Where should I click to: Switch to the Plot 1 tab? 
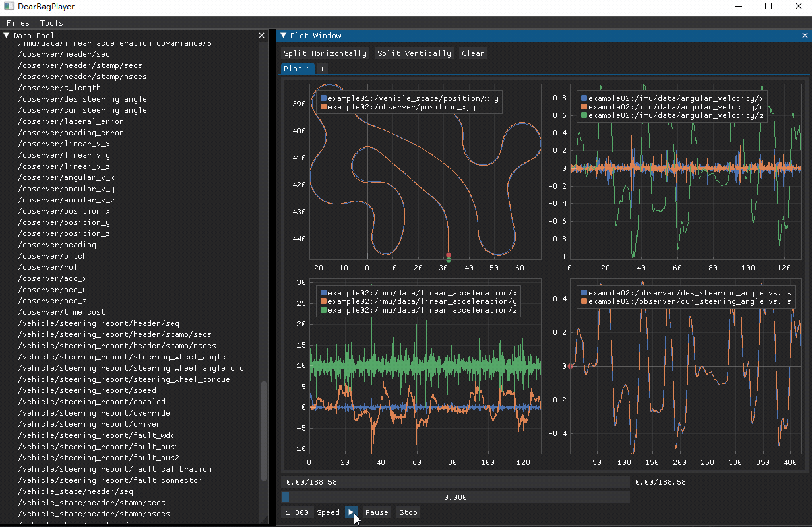point(297,69)
